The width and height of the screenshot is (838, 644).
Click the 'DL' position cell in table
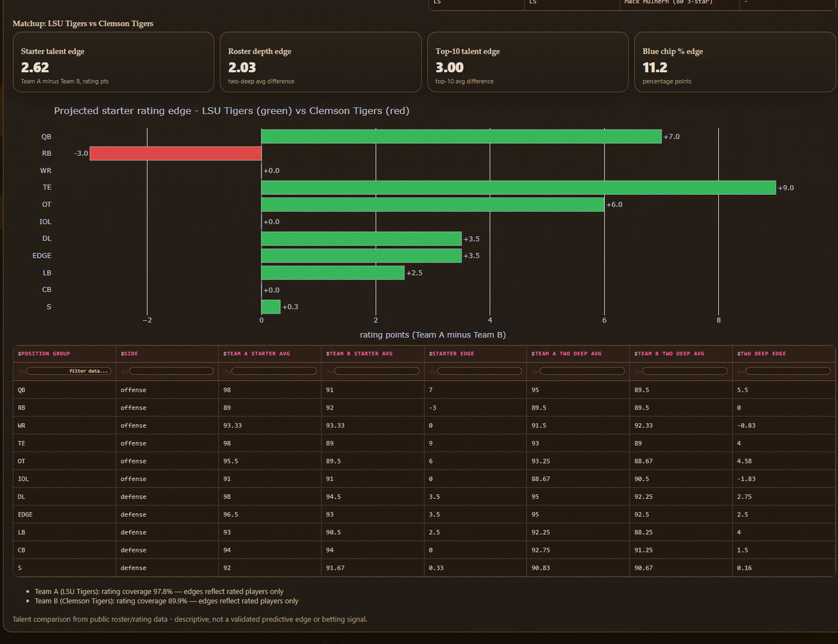coord(65,497)
